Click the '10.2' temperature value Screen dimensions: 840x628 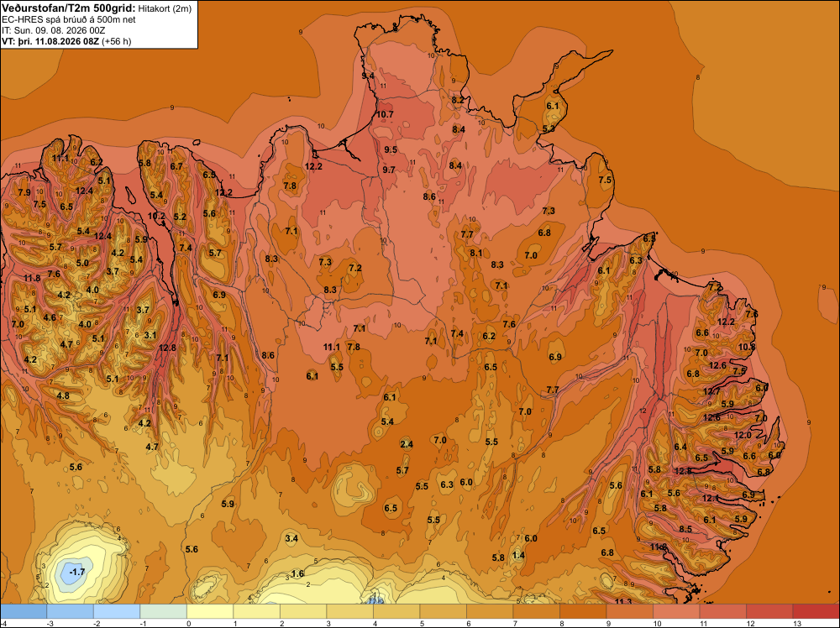tap(156, 216)
